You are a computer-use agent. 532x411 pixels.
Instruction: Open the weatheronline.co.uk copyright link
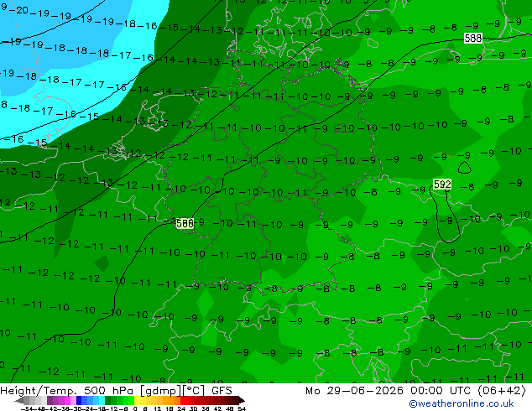[x=461, y=403]
